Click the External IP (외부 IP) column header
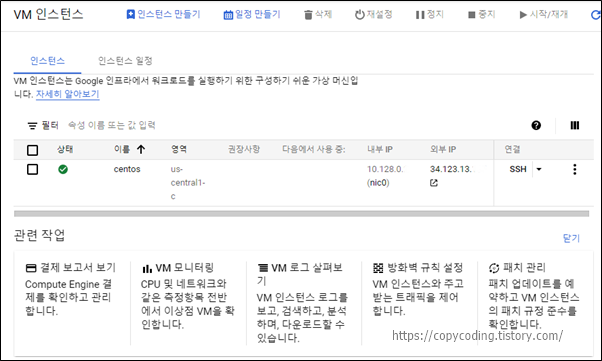The height and width of the screenshot is (361, 602). (x=443, y=149)
